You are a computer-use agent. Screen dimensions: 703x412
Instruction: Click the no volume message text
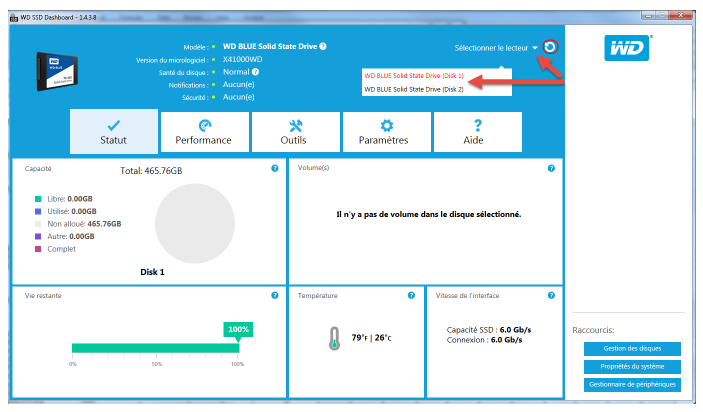click(x=429, y=214)
